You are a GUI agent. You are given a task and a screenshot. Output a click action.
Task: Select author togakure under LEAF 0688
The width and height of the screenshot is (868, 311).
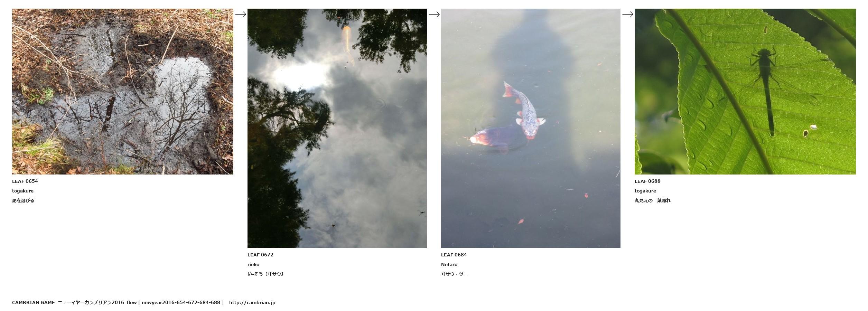pyautogui.click(x=645, y=191)
